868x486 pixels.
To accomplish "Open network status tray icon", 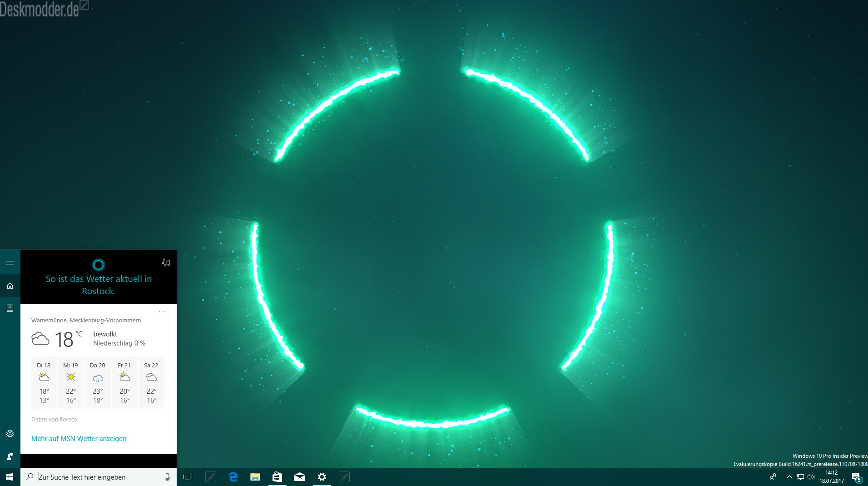I will coord(800,477).
